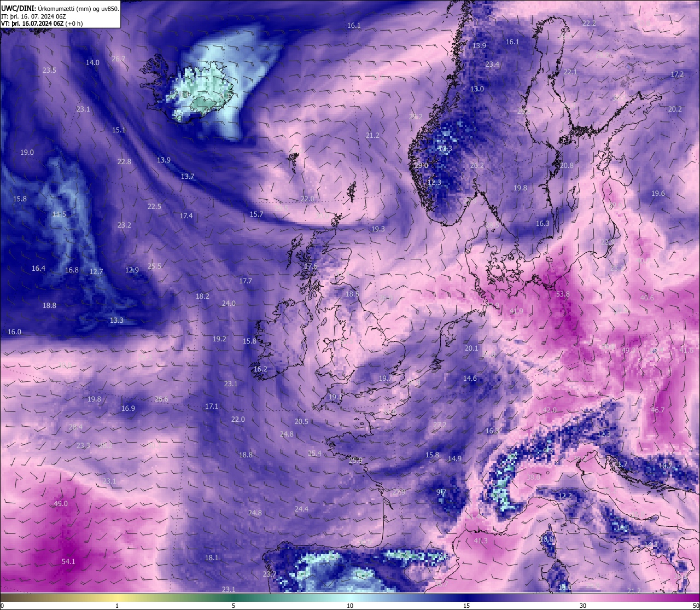This screenshot has height=610, width=700.
Task: Click the 54.1 value on the map
Action: tap(68, 561)
